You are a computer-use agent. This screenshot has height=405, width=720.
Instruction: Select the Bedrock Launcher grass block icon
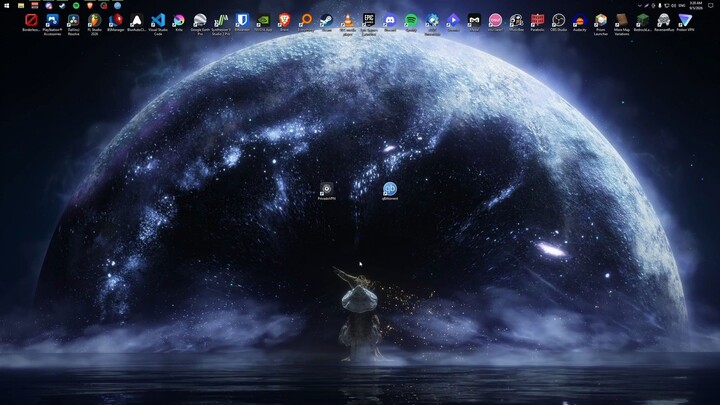coord(643,22)
